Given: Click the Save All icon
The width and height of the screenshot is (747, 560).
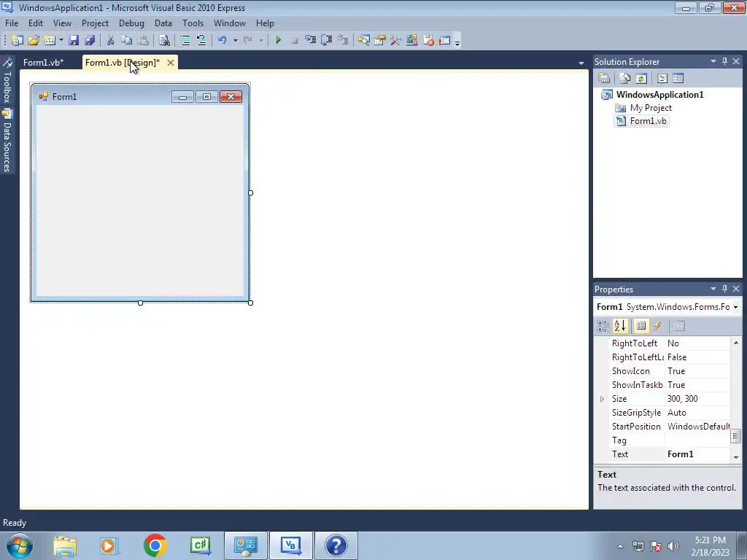Looking at the screenshot, I should click(90, 41).
